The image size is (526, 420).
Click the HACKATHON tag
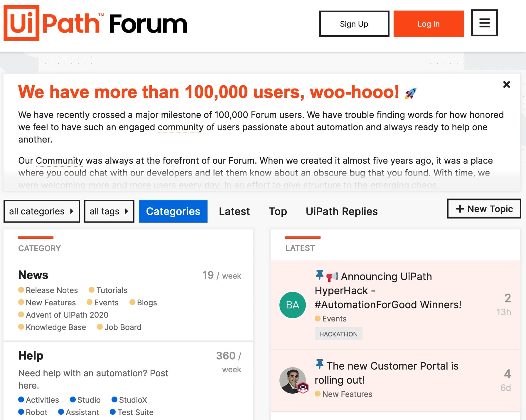338,333
